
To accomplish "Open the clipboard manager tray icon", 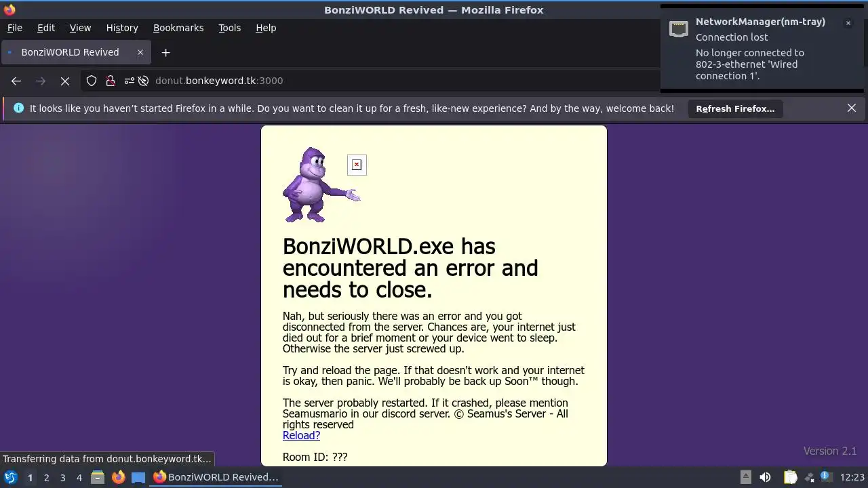I will [x=790, y=477].
